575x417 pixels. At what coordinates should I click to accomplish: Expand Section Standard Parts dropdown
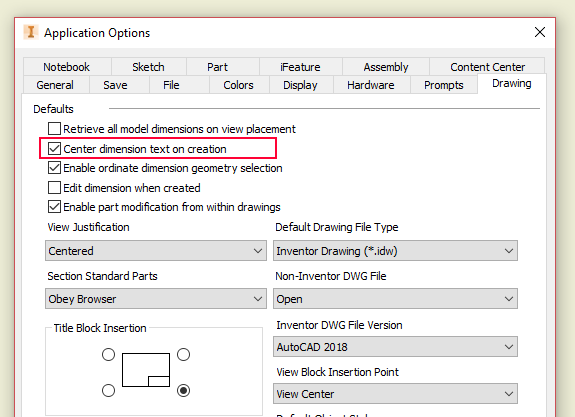tap(156, 299)
